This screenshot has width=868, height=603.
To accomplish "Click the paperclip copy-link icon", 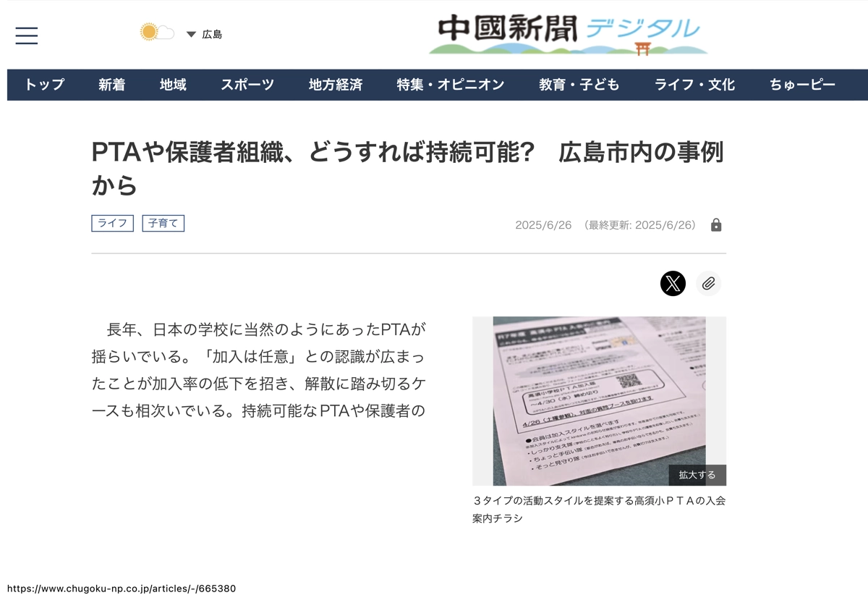I will (x=709, y=283).
